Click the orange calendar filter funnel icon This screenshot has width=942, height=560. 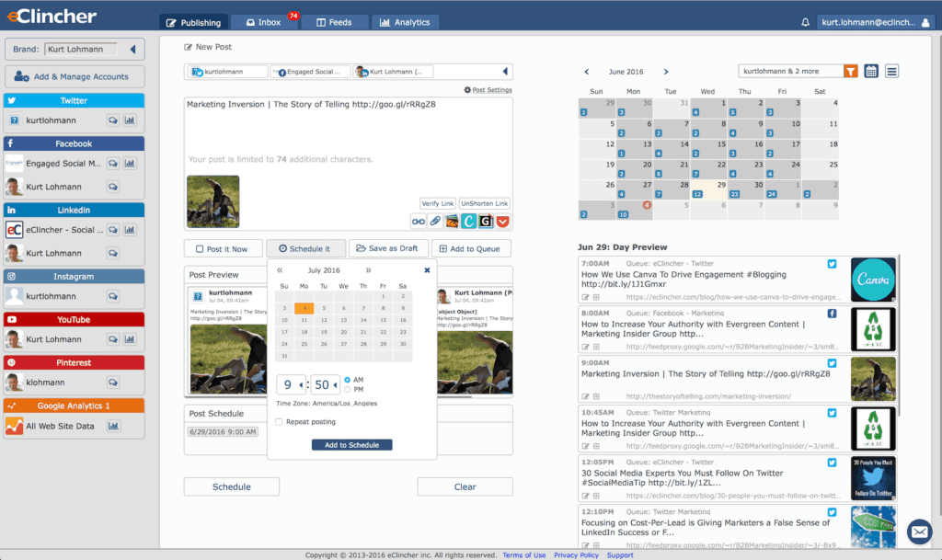pos(851,72)
